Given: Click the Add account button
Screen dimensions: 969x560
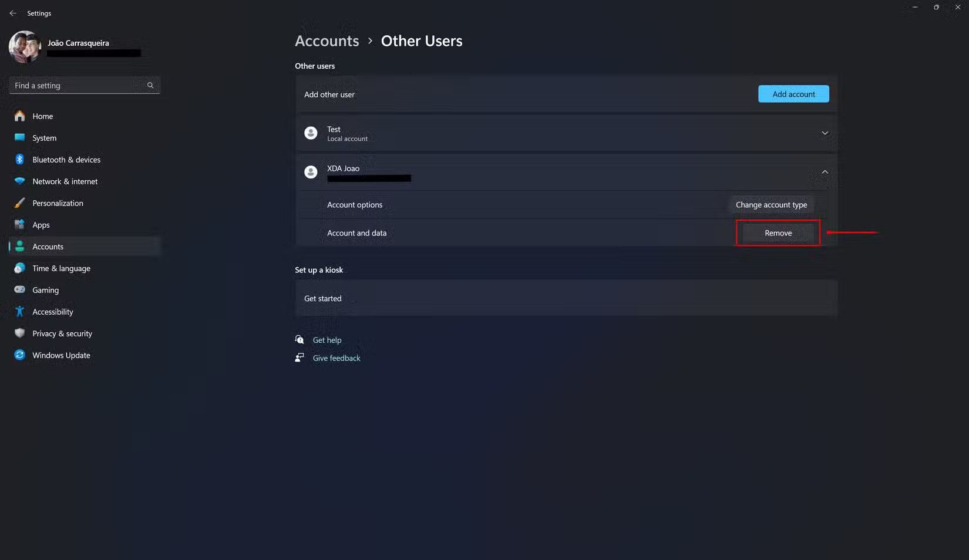Looking at the screenshot, I should [793, 94].
